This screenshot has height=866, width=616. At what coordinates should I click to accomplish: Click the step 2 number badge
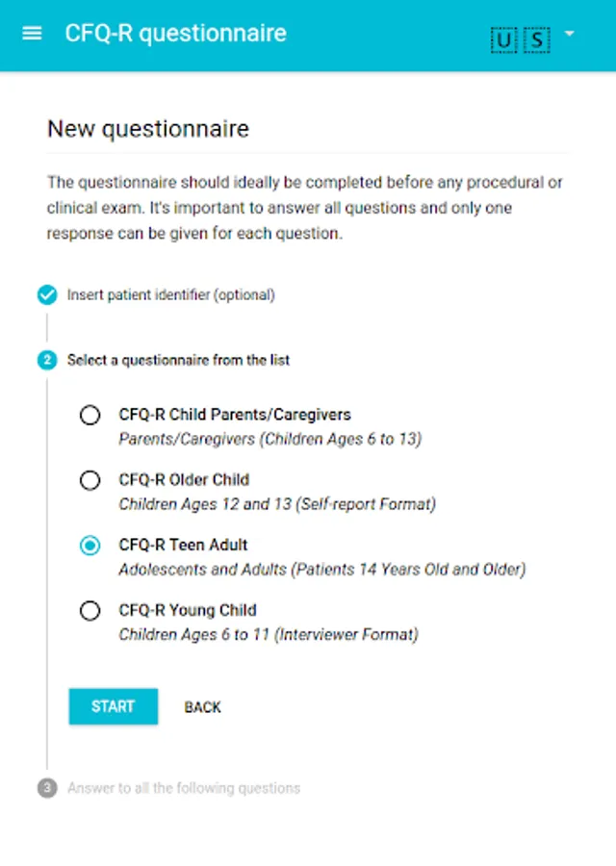point(47,361)
